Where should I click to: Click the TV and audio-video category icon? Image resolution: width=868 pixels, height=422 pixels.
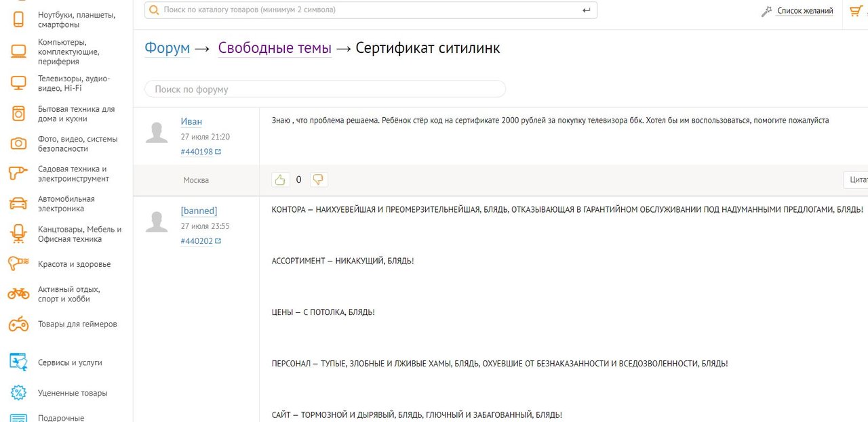(x=18, y=83)
